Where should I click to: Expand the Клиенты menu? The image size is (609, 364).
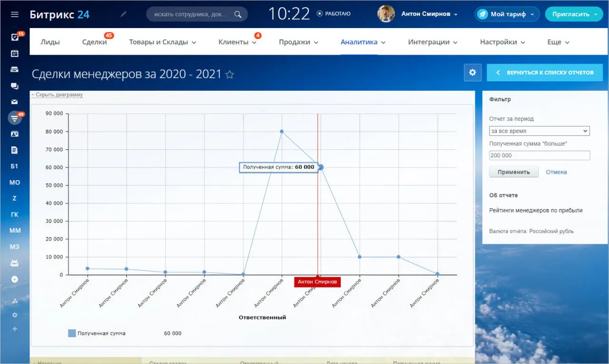click(237, 42)
